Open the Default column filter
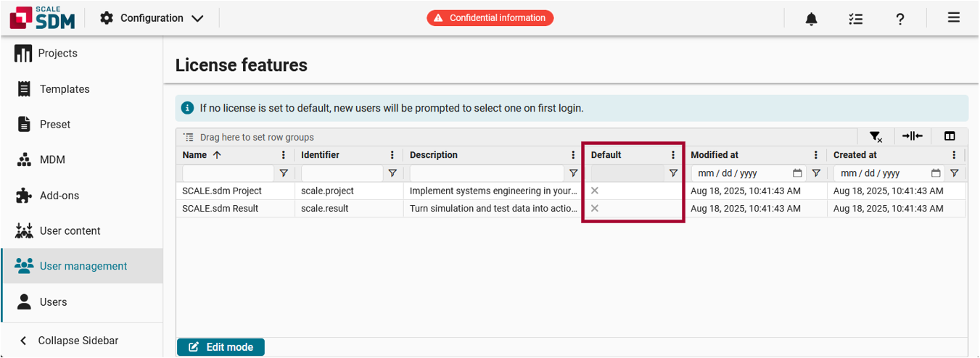 pos(673,173)
